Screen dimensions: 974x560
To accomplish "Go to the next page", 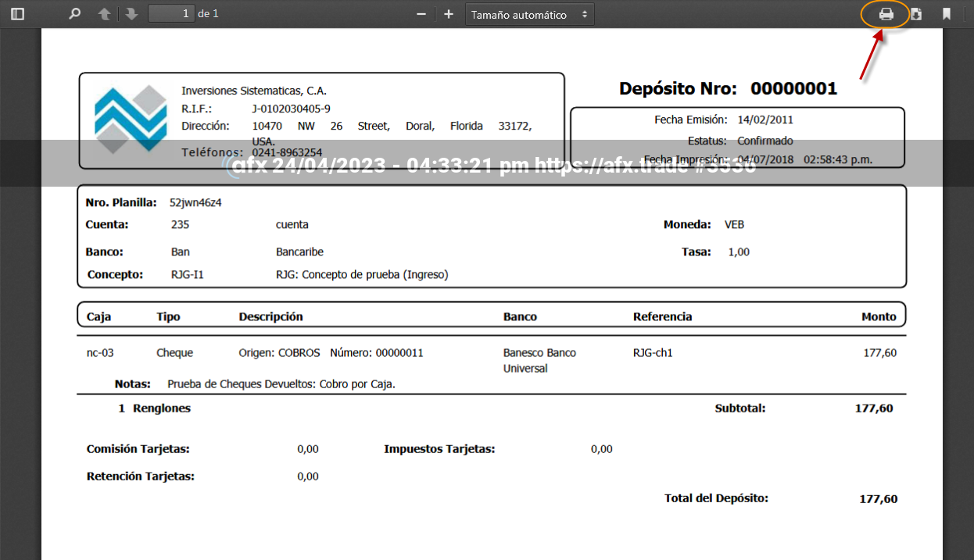I will tap(131, 14).
